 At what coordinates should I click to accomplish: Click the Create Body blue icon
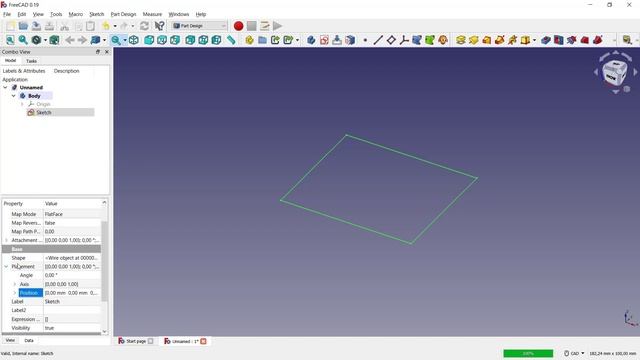[311, 40]
